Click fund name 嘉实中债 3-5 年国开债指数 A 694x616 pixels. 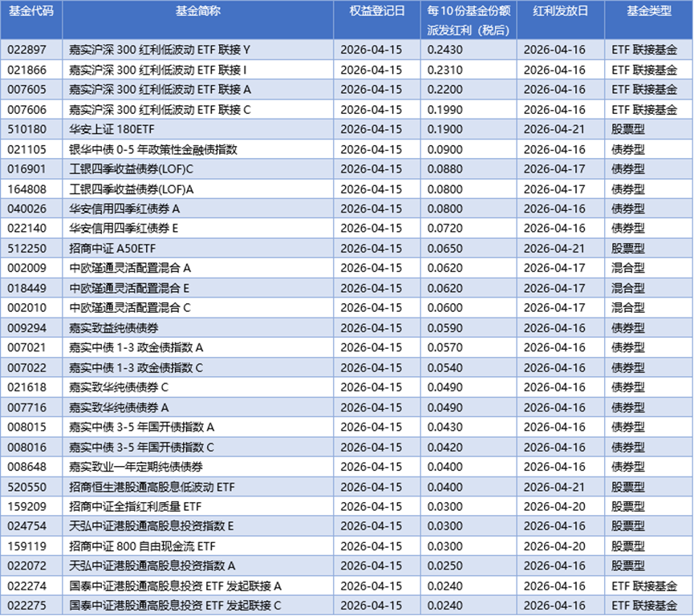click(142, 428)
